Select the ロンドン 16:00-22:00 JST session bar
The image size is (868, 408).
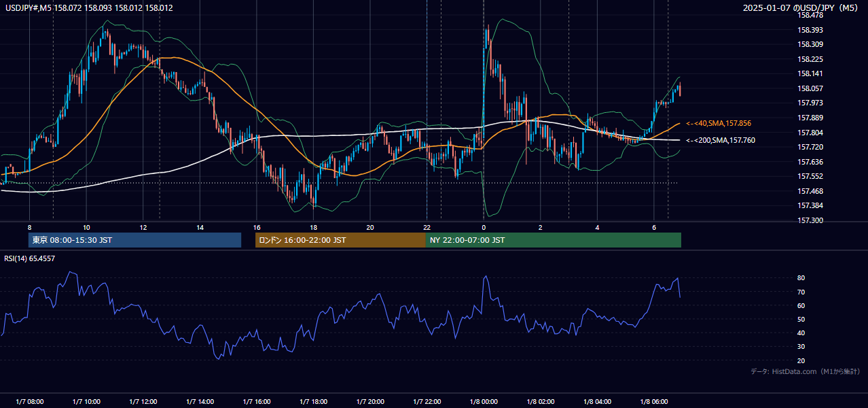tap(340, 240)
